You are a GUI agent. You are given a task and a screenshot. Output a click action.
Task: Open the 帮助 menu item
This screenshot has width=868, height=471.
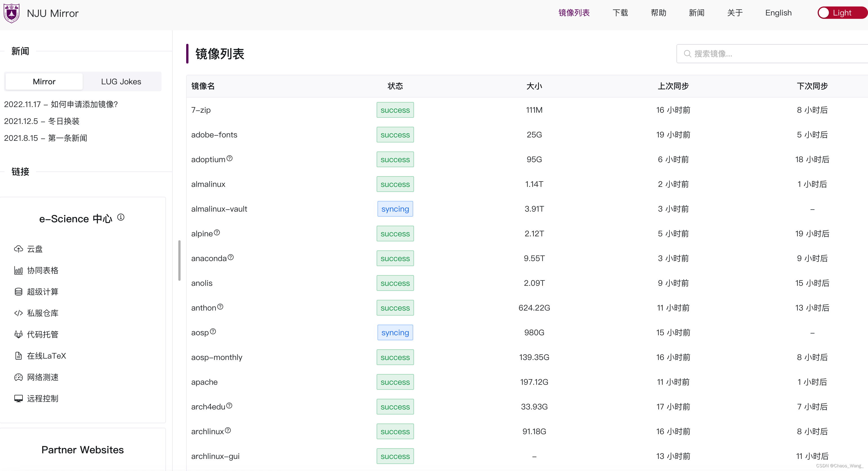pyautogui.click(x=658, y=13)
